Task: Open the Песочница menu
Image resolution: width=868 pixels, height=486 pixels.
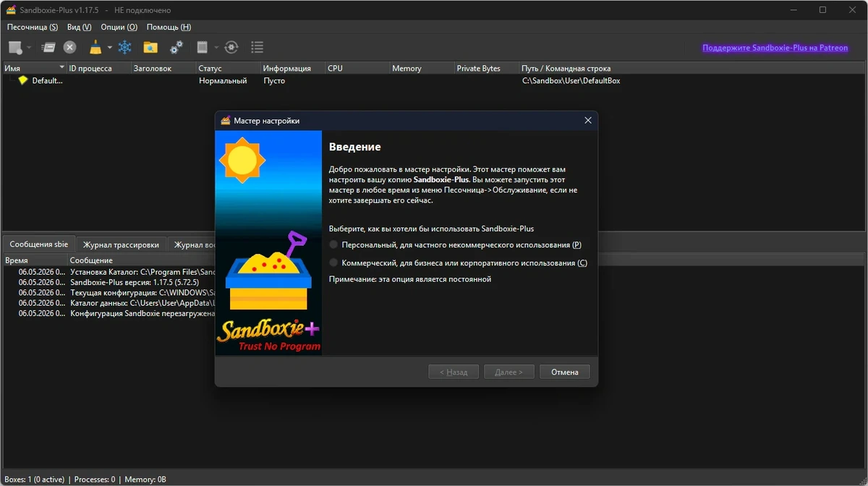Action: (33, 27)
